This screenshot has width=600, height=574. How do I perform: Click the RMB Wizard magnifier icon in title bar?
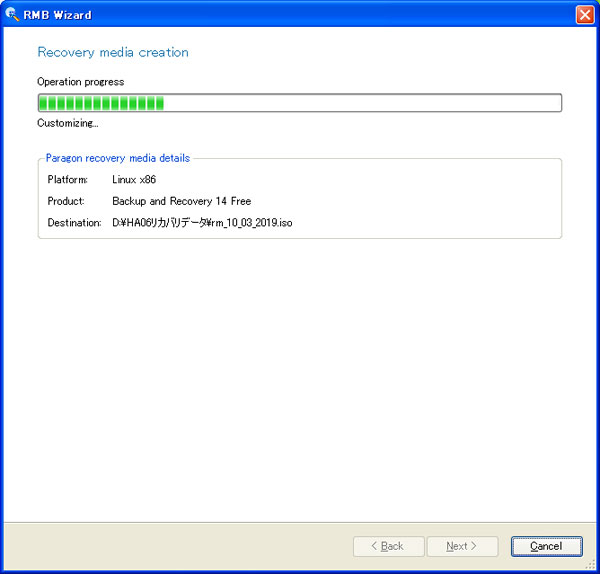coord(12,14)
